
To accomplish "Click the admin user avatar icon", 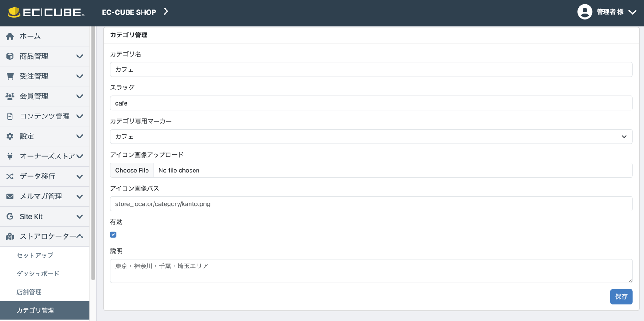I will pyautogui.click(x=585, y=12).
